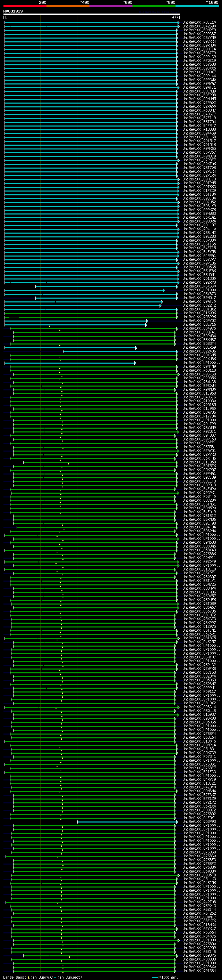Select hit label UniRef100_P29356
The image size is (222, 980).
point(199,378)
